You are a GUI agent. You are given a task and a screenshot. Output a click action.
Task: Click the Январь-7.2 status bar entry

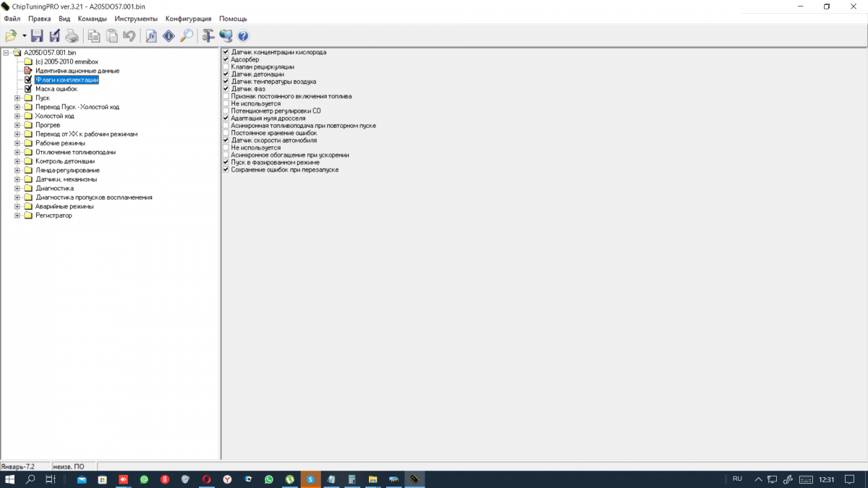tap(25, 467)
